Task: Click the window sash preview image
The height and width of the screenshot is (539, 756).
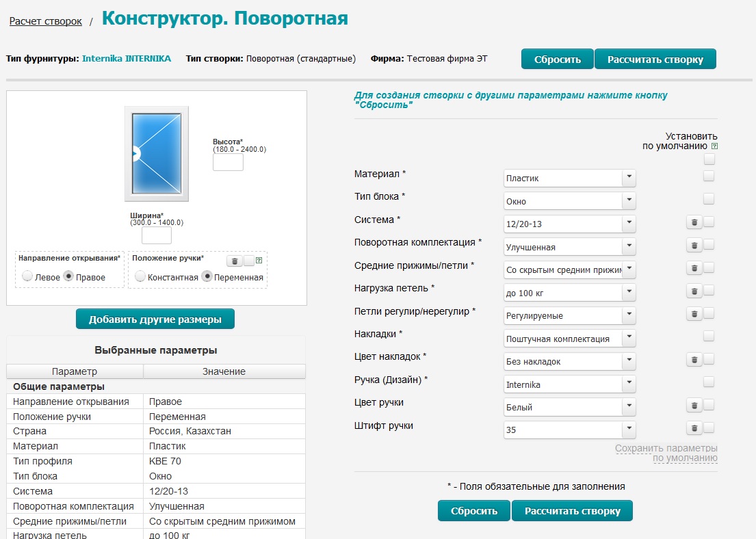Action: point(157,154)
